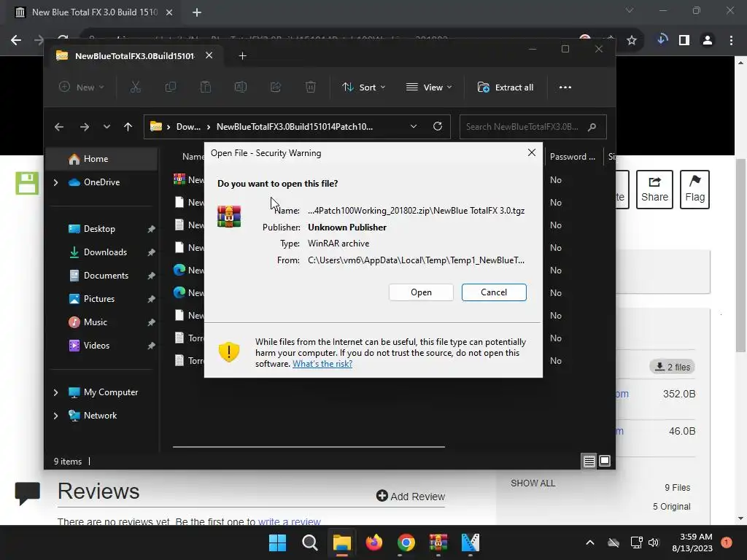747x560 pixels.
Task: Expand the Network tree node
Action: pos(55,416)
